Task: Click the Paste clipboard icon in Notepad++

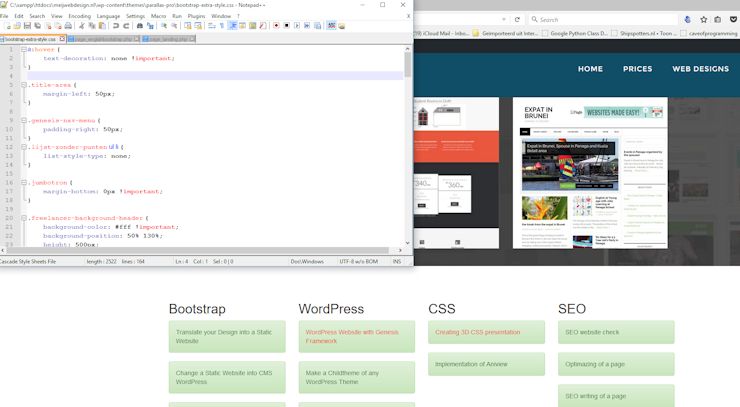Action: click(102, 26)
